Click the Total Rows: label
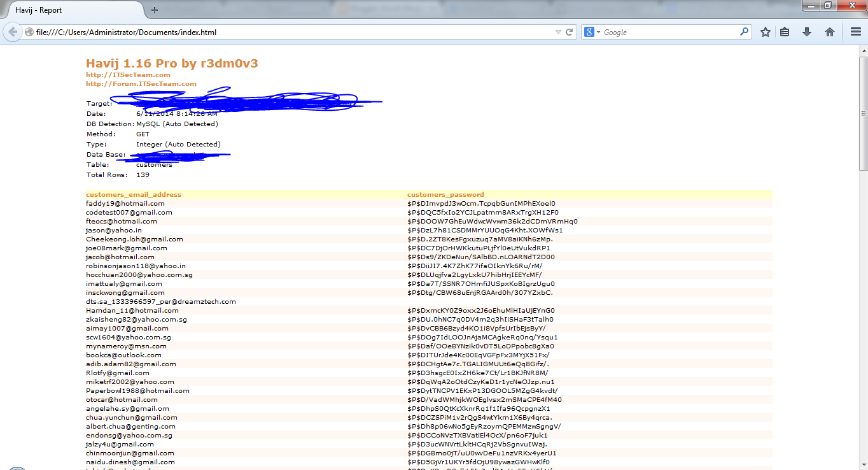 (107, 174)
